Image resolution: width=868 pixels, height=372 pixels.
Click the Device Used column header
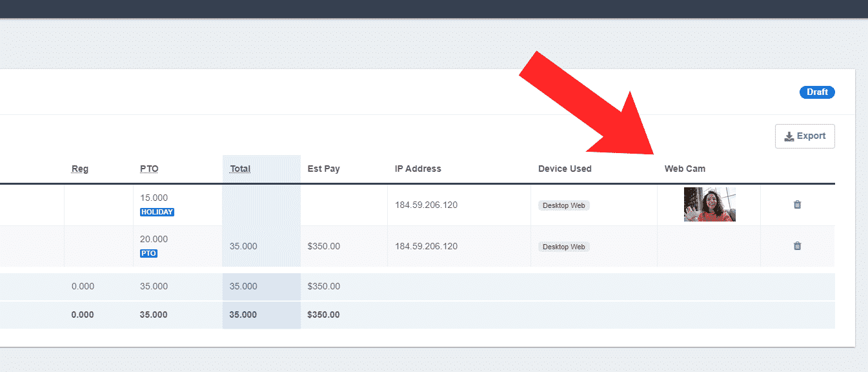565,169
